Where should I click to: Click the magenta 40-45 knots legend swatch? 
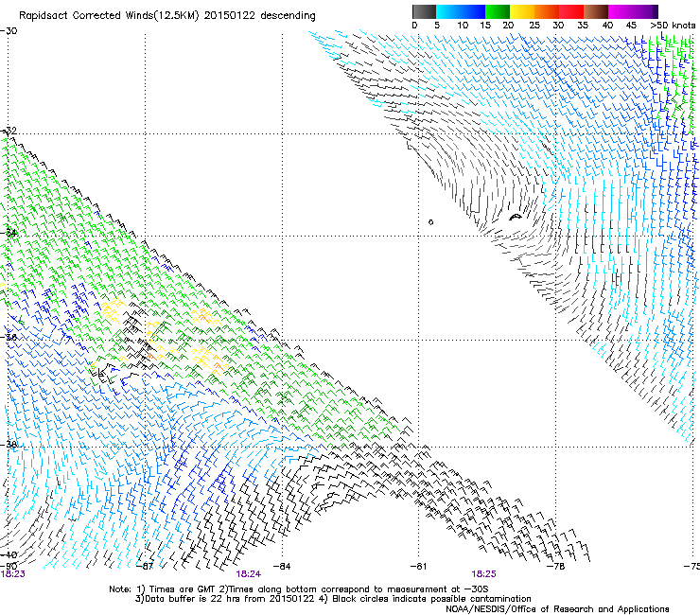pos(621,11)
